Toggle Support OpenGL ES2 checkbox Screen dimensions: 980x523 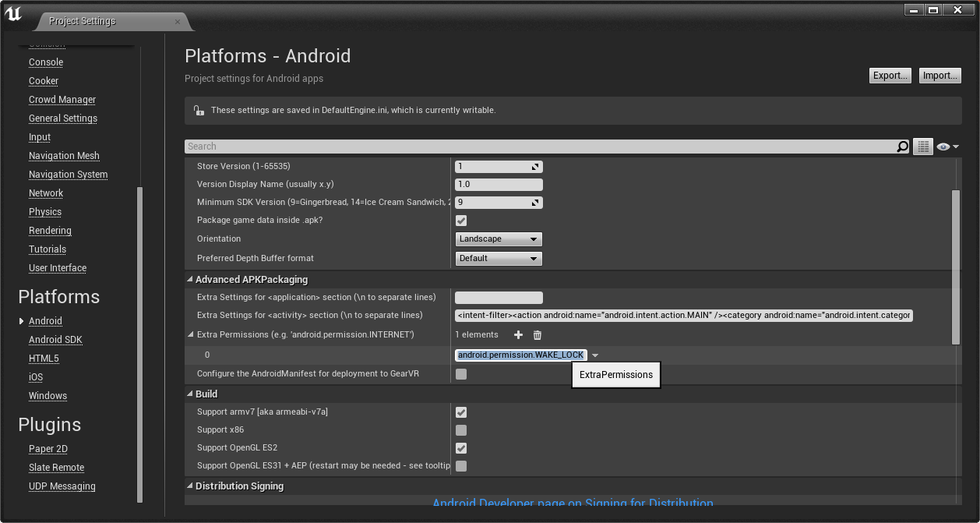[x=461, y=448]
